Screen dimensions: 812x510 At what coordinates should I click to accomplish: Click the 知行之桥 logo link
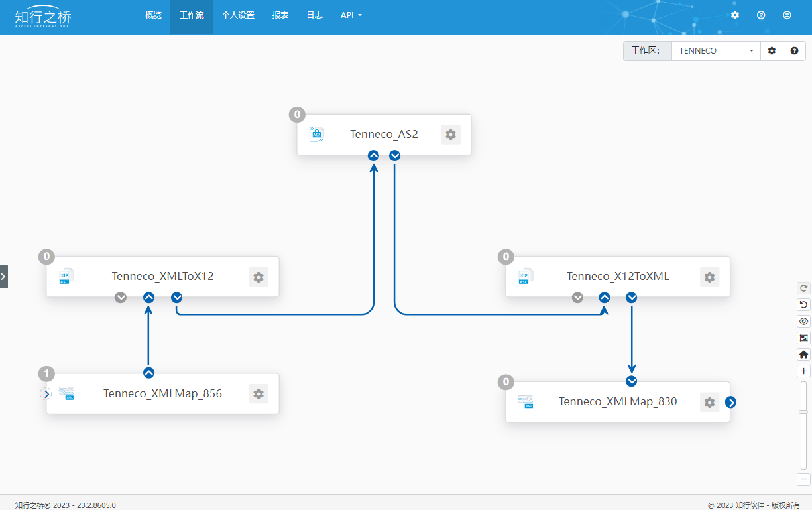pos(43,17)
